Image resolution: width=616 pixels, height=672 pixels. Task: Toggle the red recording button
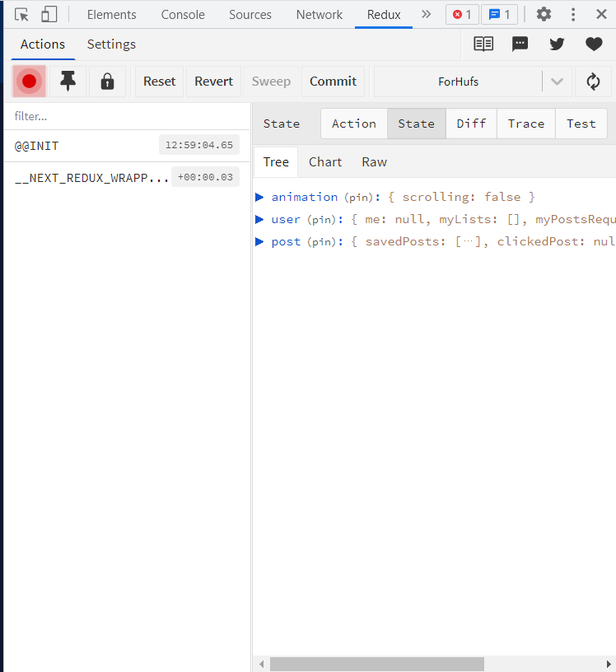[29, 82]
